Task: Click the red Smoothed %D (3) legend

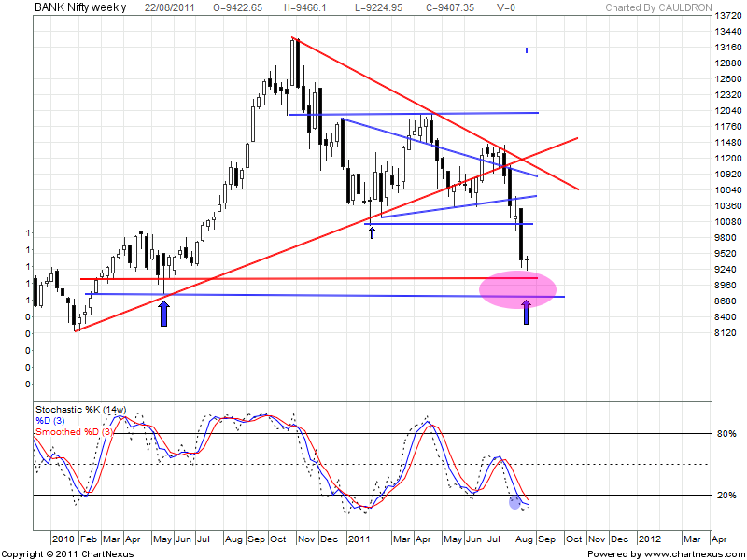Action: click(x=73, y=432)
